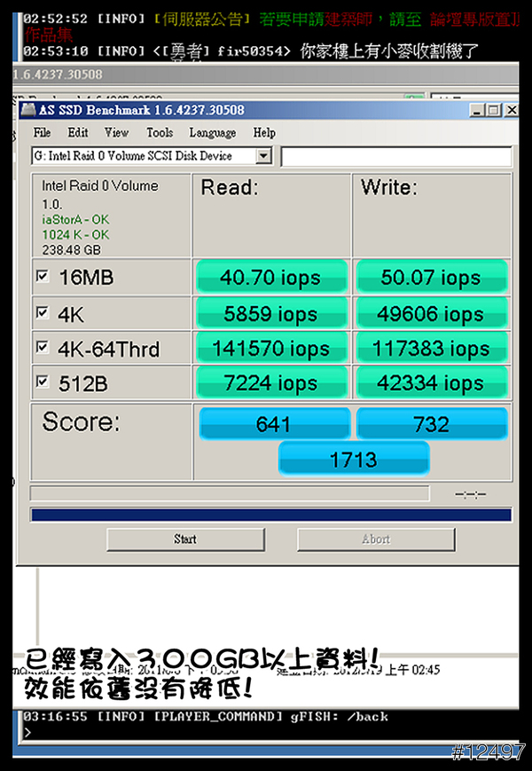The width and height of the screenshot is (532, 771).
Task: Click the Abort button
Action: pyautogui.click(x=376, y=539)
